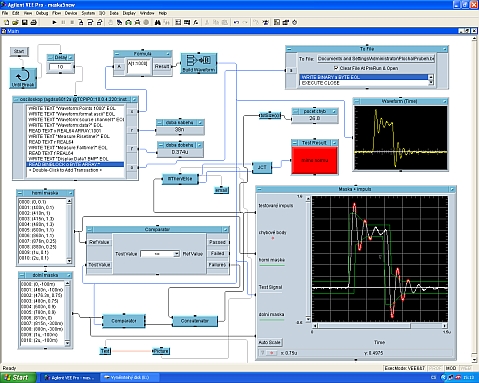Switch to Agilent VEE Pro taskbar item
The width and height of the screenshot is (479, 383).
(x=70, y=378)
